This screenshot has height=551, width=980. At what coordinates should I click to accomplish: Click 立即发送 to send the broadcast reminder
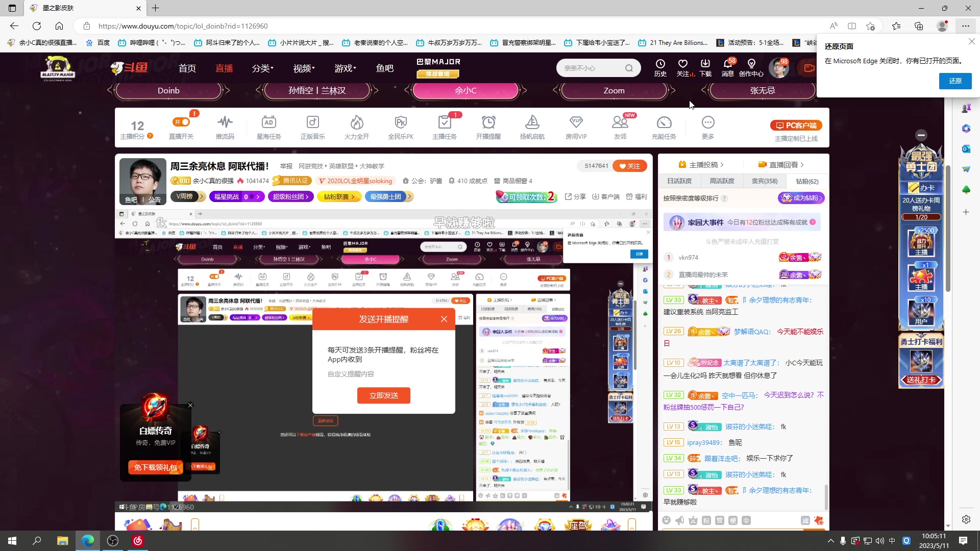coord(383,395)
